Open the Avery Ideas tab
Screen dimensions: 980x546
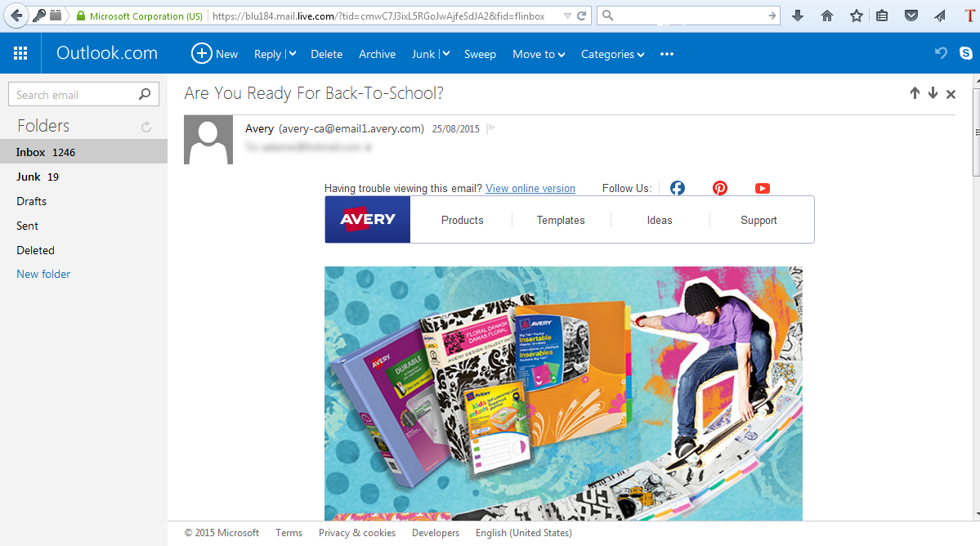[660, 220]
